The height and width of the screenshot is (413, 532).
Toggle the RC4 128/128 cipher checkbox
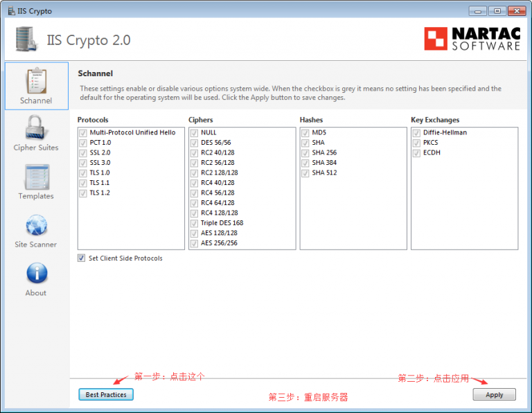pos(195,213)
